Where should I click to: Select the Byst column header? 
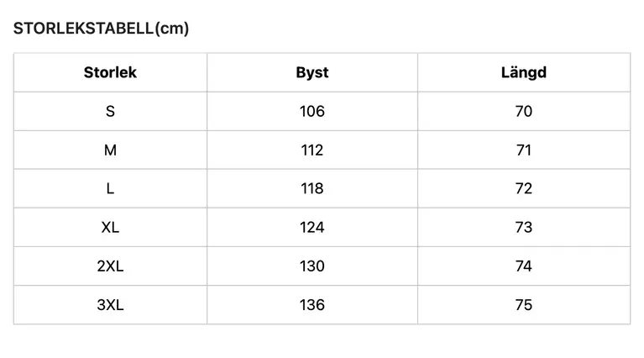[312, 73]
